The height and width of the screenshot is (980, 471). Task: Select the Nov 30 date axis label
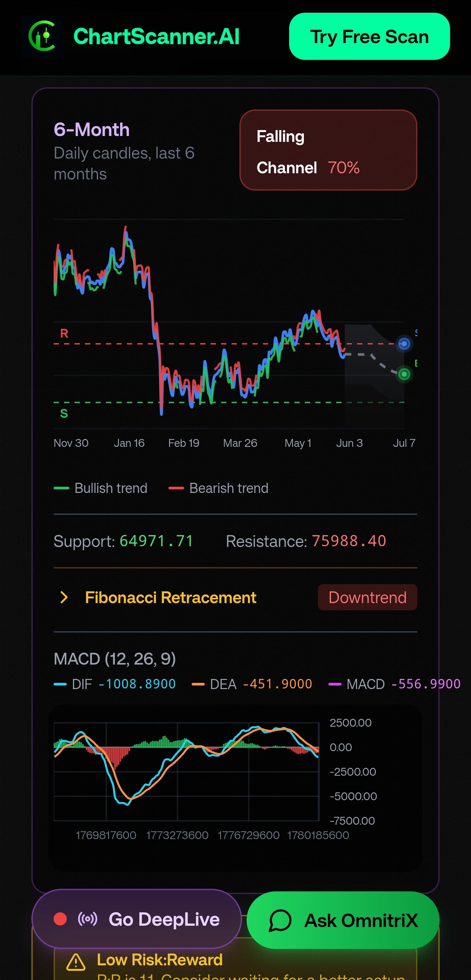point(71,443)
